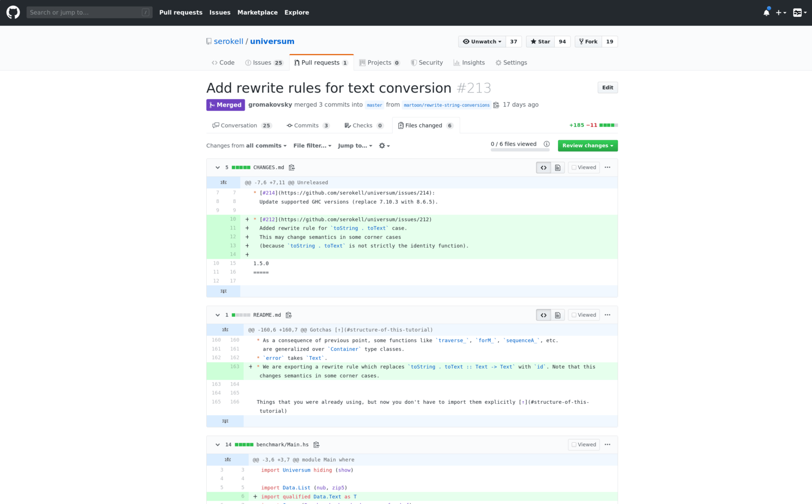Open Pull requests in top navigation

coord(181,12)
